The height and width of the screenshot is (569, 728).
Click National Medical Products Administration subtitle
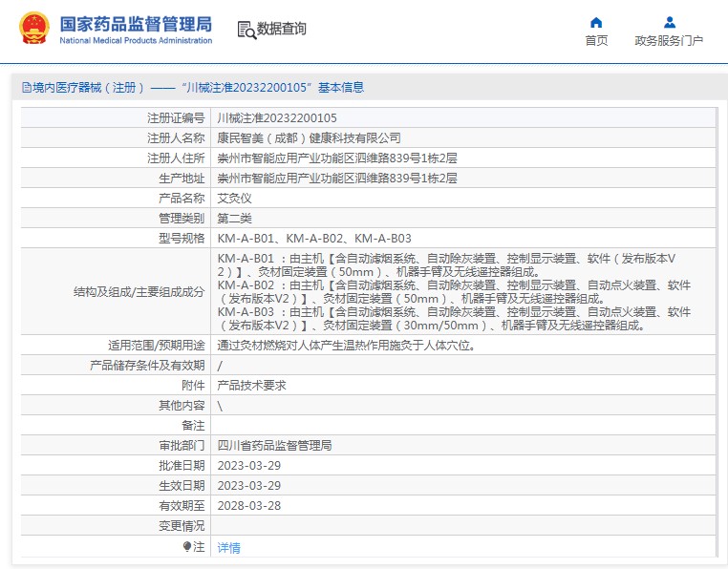136,40
